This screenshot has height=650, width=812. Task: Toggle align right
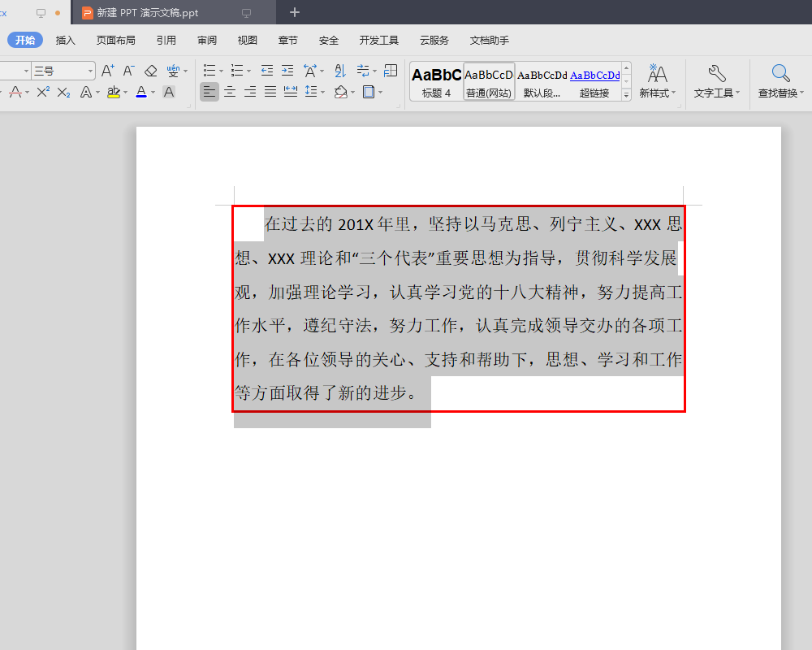250,93
